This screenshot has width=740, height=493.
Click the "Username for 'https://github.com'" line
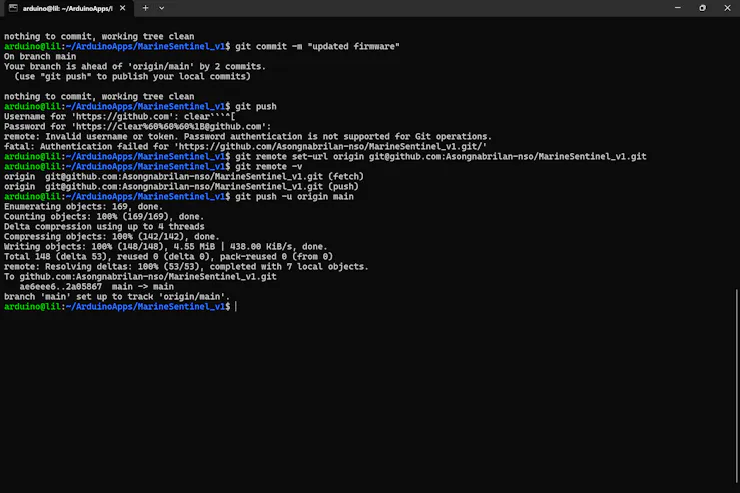click(x=119, y=117)
